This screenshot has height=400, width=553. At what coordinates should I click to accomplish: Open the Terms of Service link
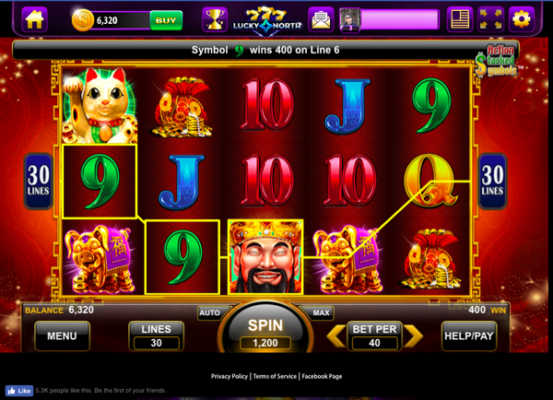tap(275, 376)
